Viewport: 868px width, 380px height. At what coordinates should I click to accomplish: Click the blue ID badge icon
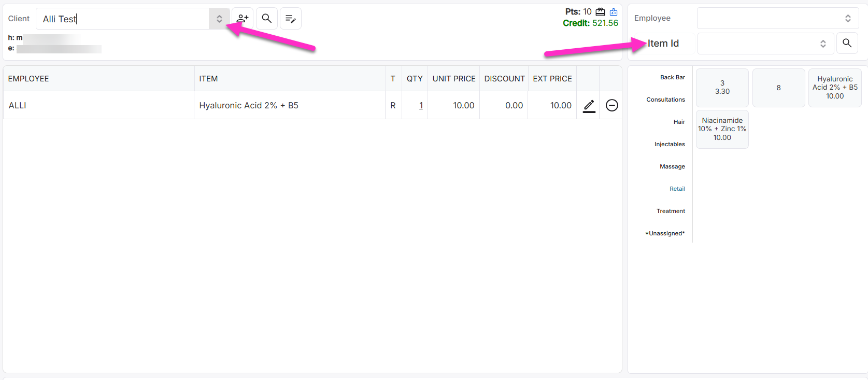tap(614, 12)
